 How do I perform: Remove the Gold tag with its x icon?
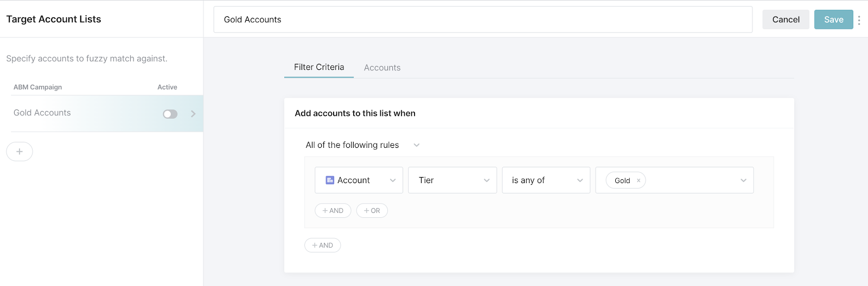639,181
